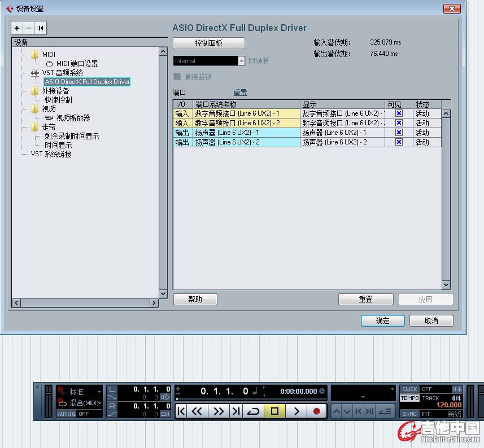This screenshot has height=448, width=484.
Task: Open the marker dropdown arrow in transport
Action: click(393, 389)
